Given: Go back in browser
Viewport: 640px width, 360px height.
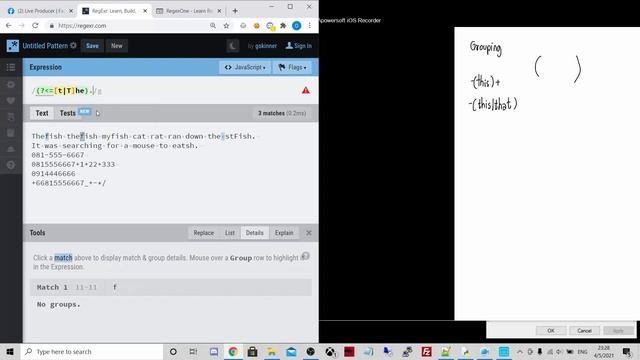Looking at the screenshot, I should coord(9,25).
